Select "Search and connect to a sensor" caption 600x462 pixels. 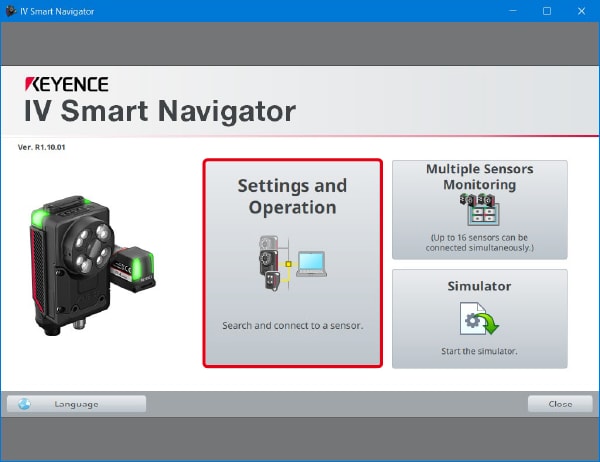(x=292, y=326)
